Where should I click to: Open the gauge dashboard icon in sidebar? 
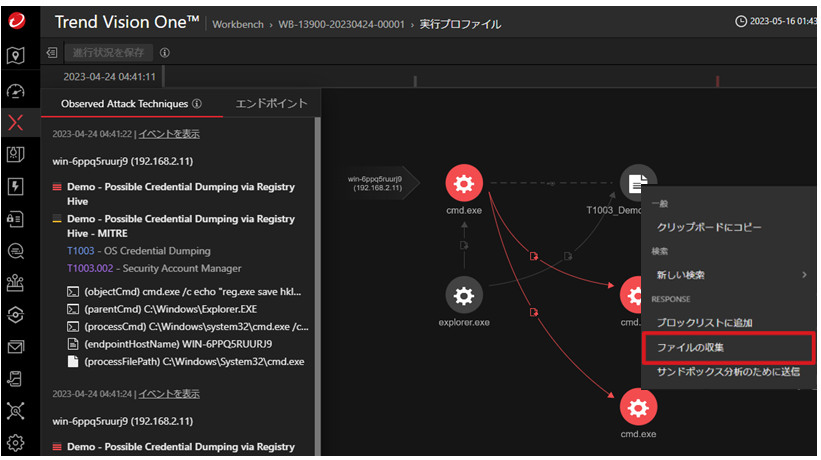(x=16, y=91)
